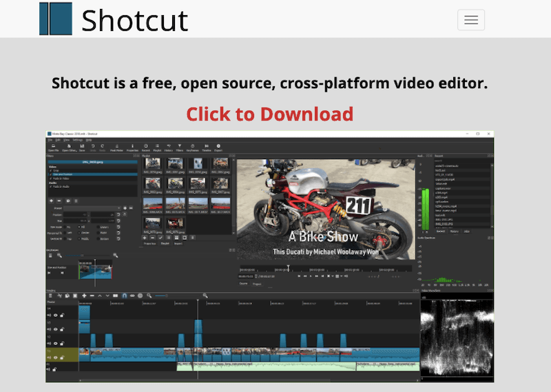Open the hamburger navigation menu
Image resolution: width=551 pixels, height=392 pixels.
pyautogui.click(x=471, y=20)
